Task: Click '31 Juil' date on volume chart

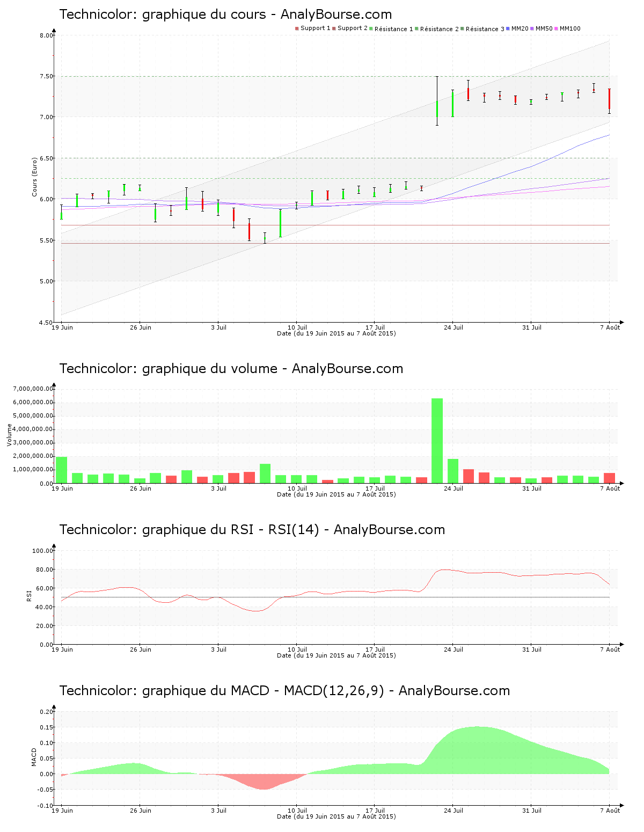Action: (x=532, y=488)
